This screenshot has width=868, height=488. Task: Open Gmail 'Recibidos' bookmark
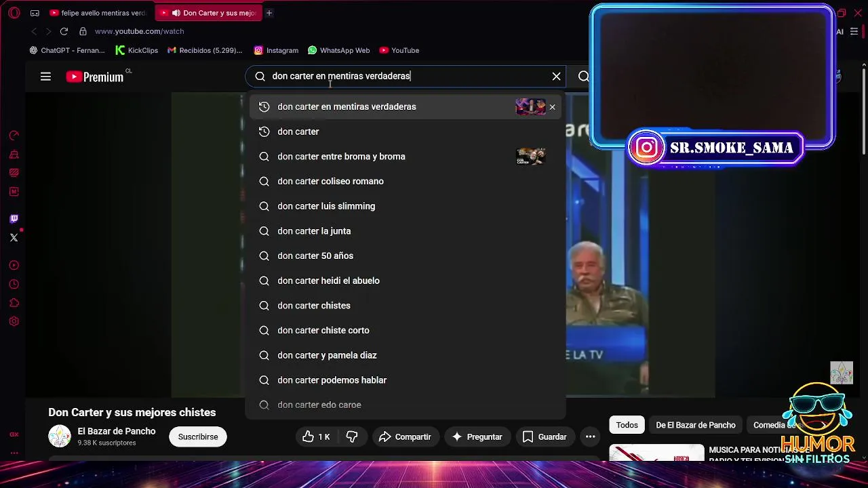pos(205,50)
